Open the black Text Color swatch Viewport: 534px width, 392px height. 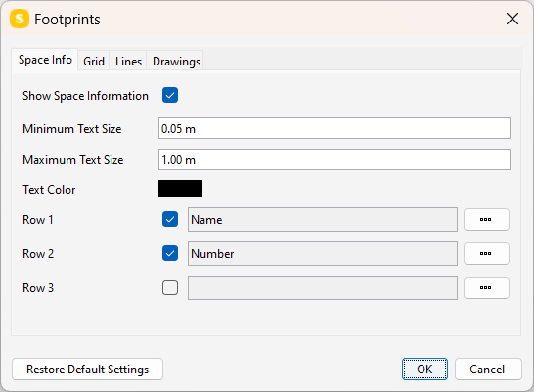180,189
